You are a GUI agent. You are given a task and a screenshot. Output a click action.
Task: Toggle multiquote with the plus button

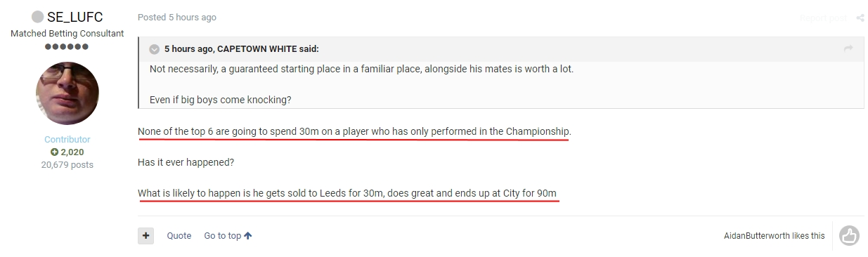(145, 236)
